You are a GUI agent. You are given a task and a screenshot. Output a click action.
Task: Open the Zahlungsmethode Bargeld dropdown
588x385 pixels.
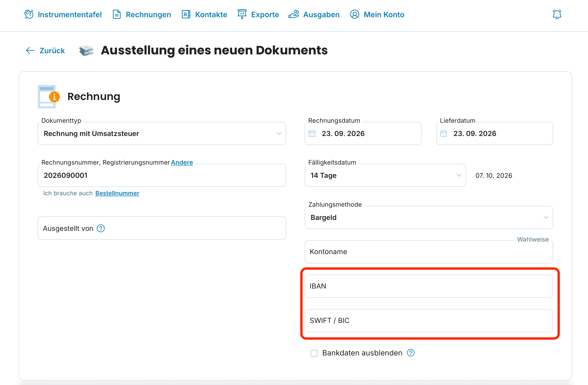point(429,218)
